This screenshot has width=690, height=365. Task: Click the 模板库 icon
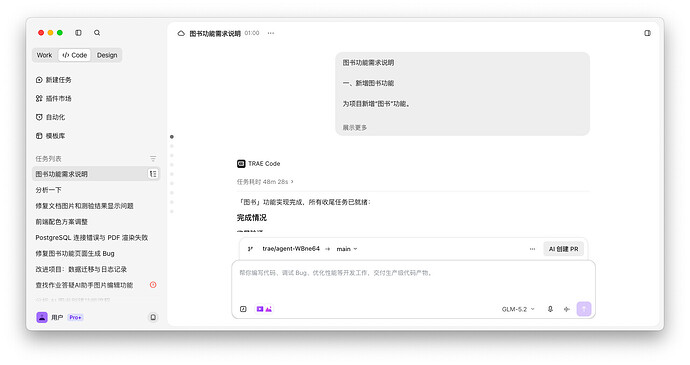tap(39, 136)
